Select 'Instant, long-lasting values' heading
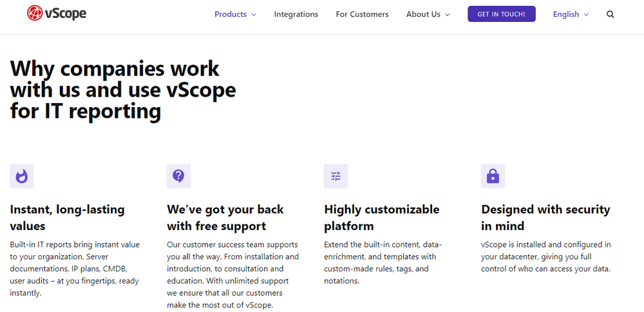The image size is (644, 312). (68, 217)
